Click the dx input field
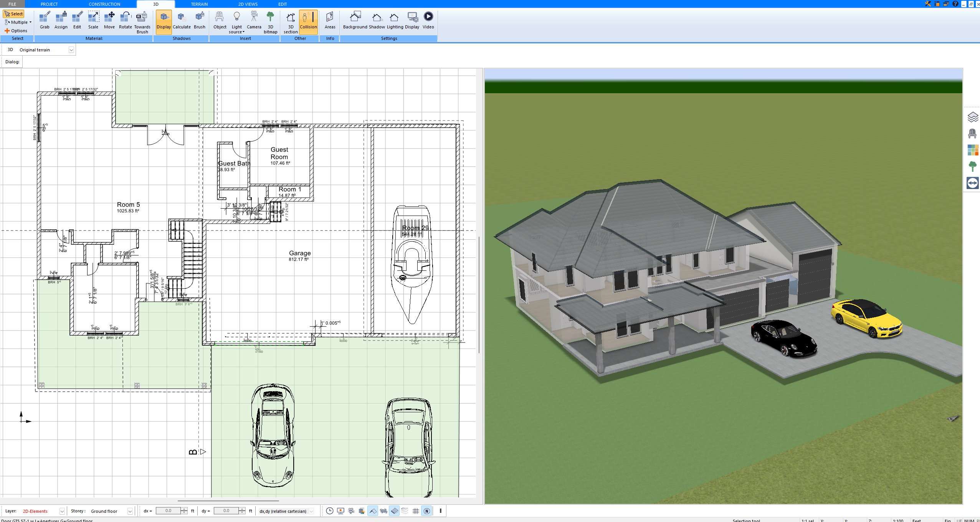Screen dimensions: 980x522 (x=168, y=511)
